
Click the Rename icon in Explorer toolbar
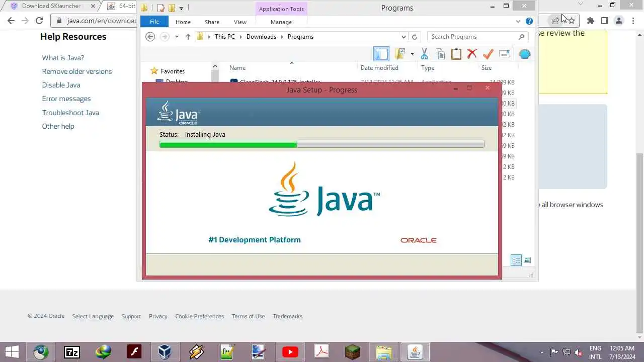[505, 54]
